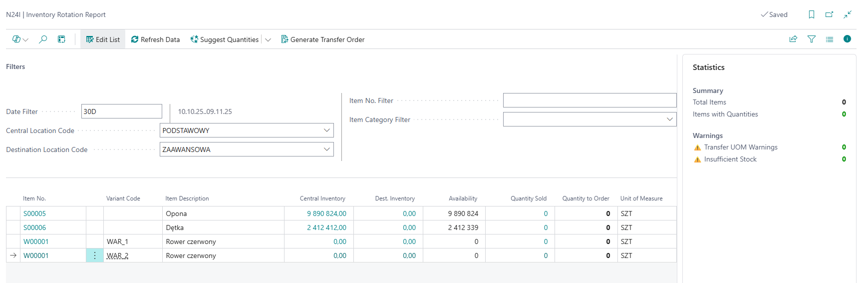868x283 pixels.
Task: Toggle the FactBox info icon
Action: (847, 38)
